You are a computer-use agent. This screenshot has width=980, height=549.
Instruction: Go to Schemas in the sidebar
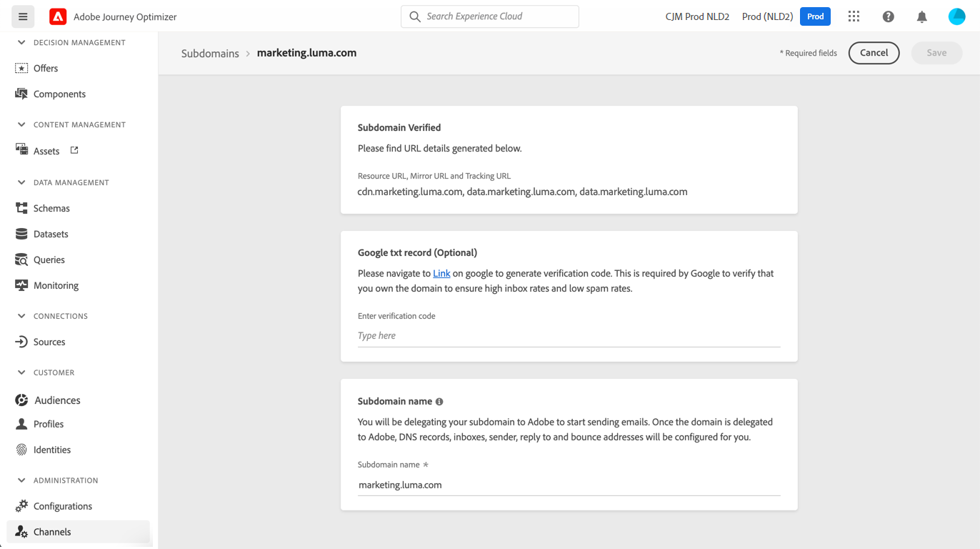pyautogui.click(x=51, y=208)
